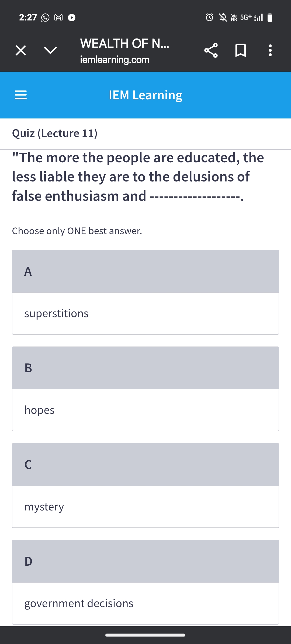Tap the muted bell status icon
Viewport: 291px width, 644px height.
coord(223,17)
